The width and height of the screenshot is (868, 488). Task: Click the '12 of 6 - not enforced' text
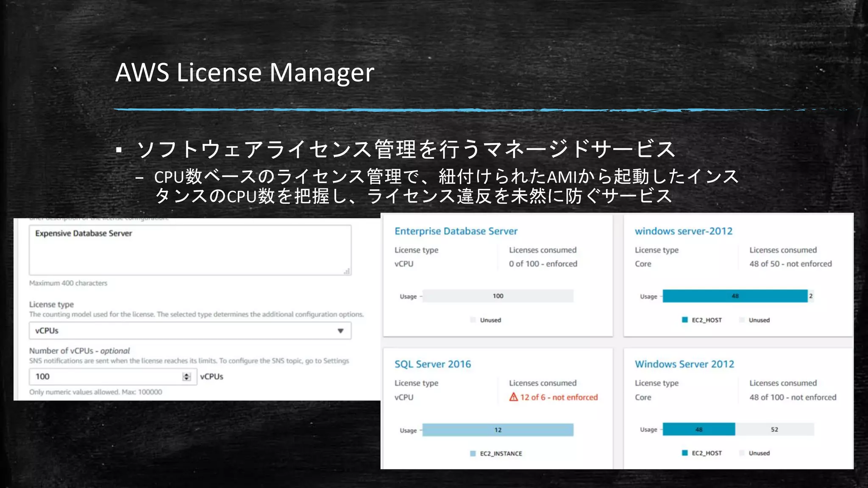559,397
